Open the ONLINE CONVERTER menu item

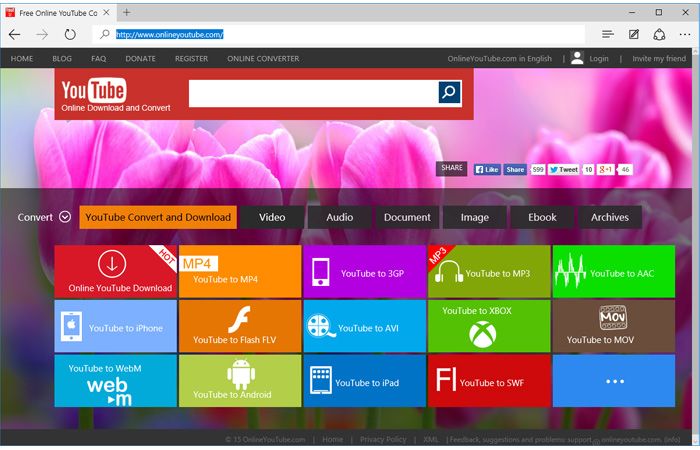263,58
